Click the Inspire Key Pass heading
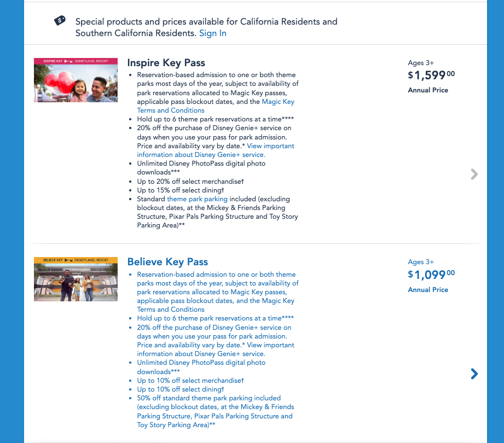The height and width of the screenshot is (443, 504). coord(166,62)
